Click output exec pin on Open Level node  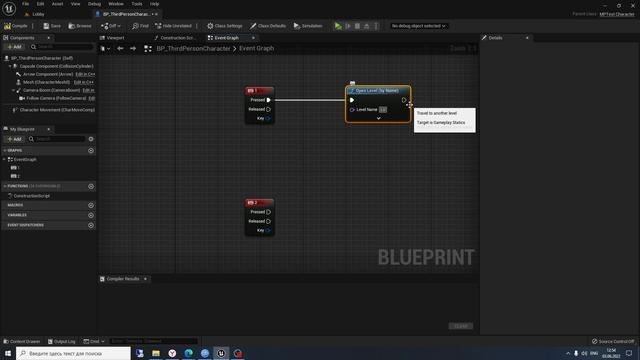[x=404, y=100]
